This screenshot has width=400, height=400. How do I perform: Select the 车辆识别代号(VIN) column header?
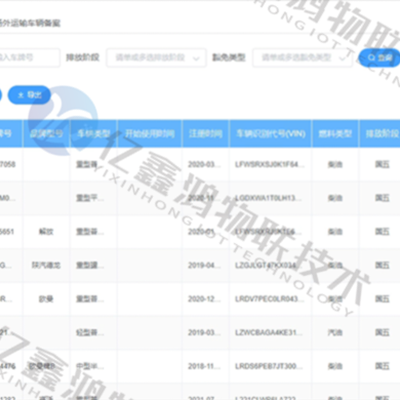[270, 134]
